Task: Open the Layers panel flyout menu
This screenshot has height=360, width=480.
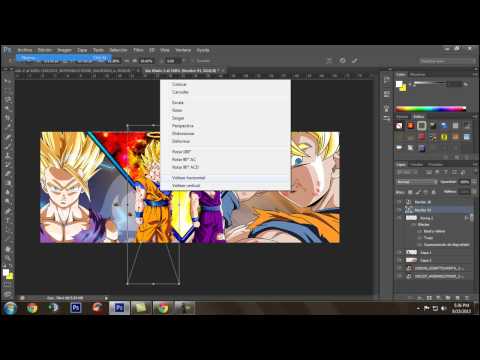Action: point(475,164)
